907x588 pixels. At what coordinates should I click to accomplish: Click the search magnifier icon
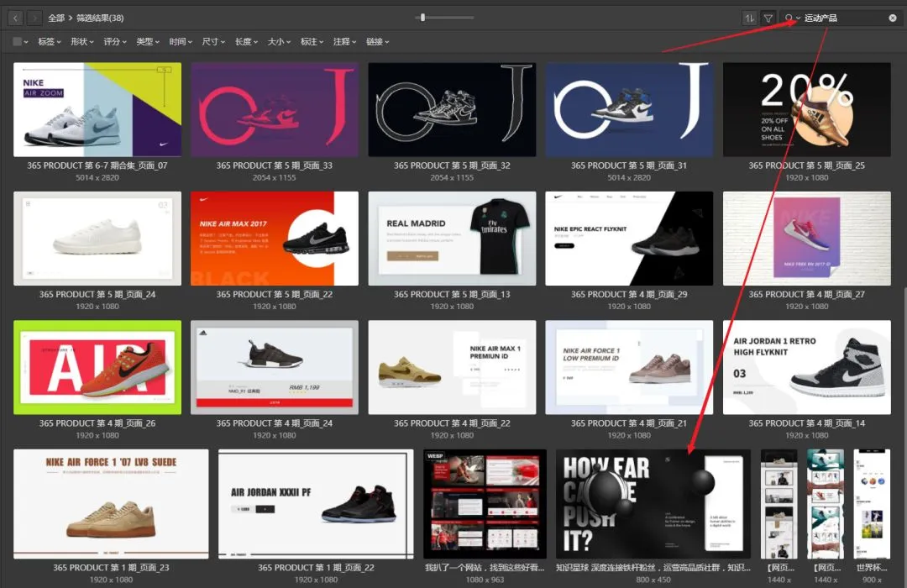(789, 18)
